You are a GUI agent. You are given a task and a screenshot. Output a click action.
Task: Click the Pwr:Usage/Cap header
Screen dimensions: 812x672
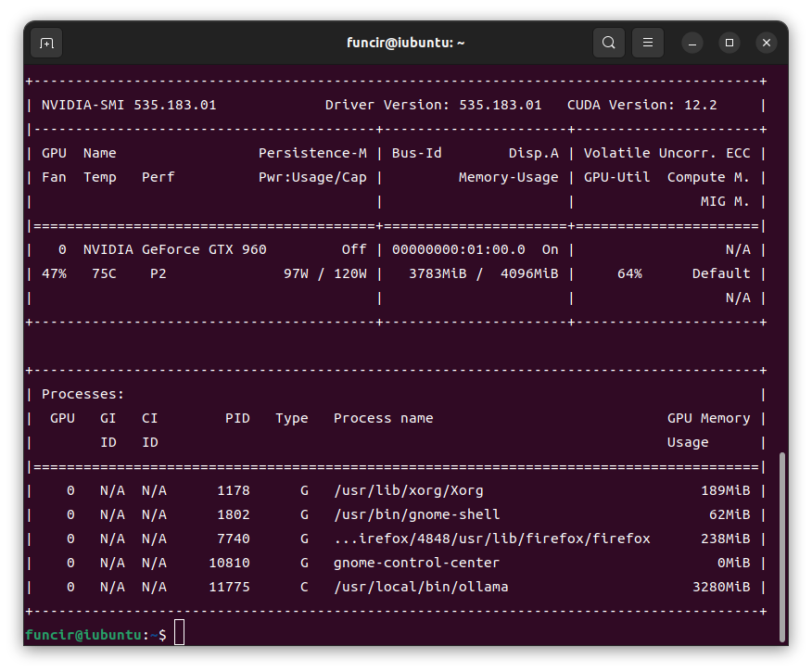pyautogui.click(x=312, y=178)
